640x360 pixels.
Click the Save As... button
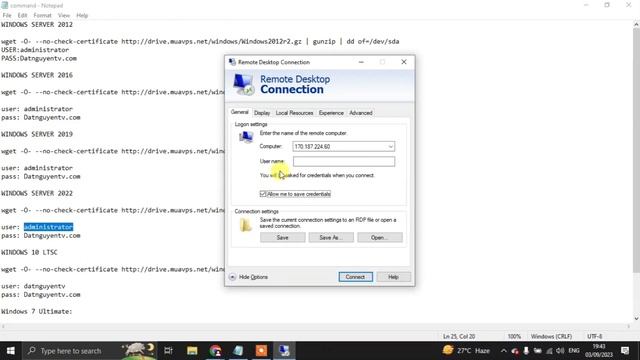[x=331, y=238]
